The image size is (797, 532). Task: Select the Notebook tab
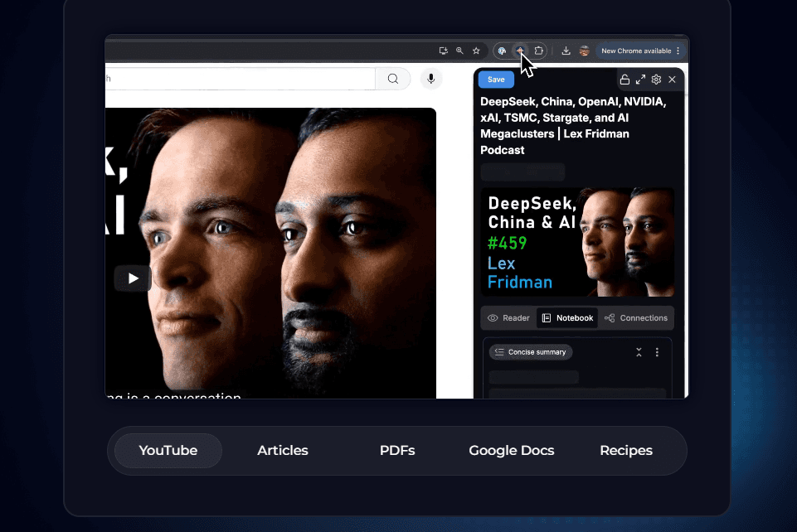[x=567, y=318]
